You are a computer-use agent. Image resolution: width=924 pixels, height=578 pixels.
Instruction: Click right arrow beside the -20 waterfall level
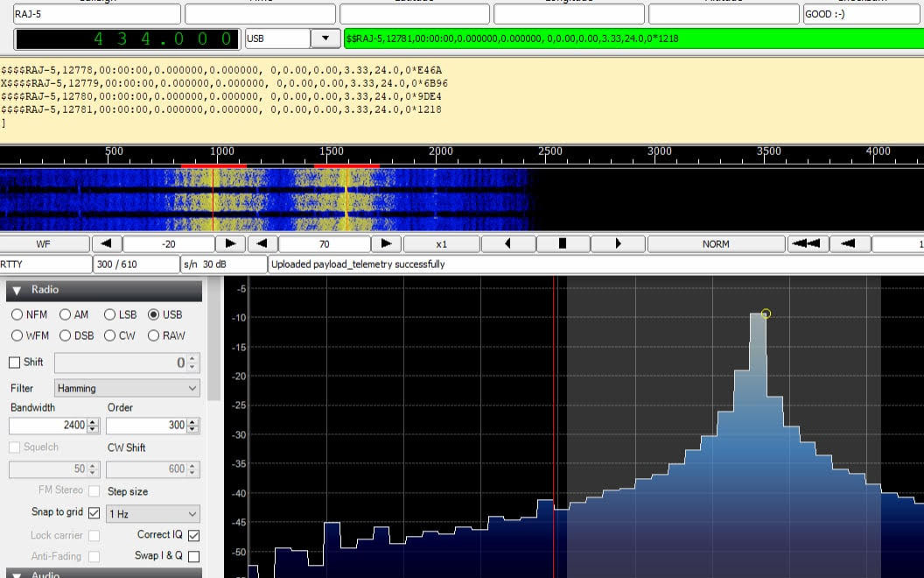[230, 243]
